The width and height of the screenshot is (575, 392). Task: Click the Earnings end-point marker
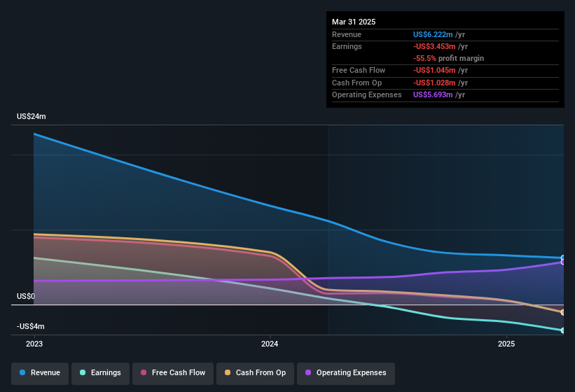coord(563,330)
